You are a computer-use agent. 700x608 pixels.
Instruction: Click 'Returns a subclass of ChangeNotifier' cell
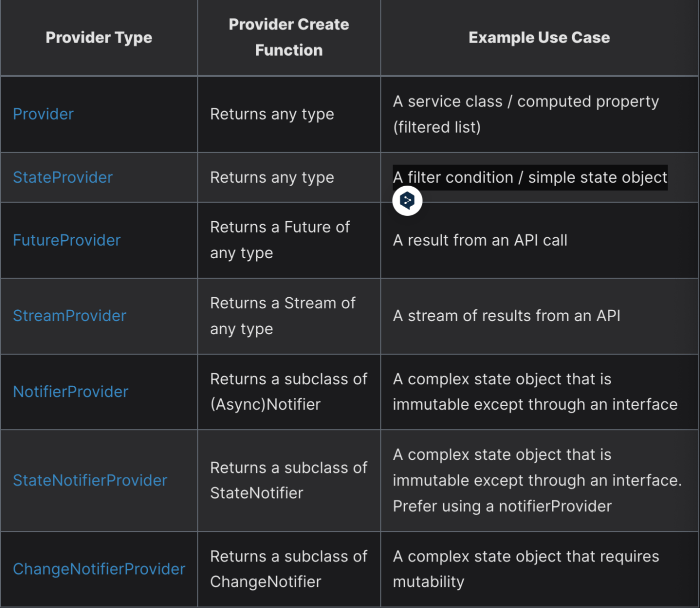[289, 569]
